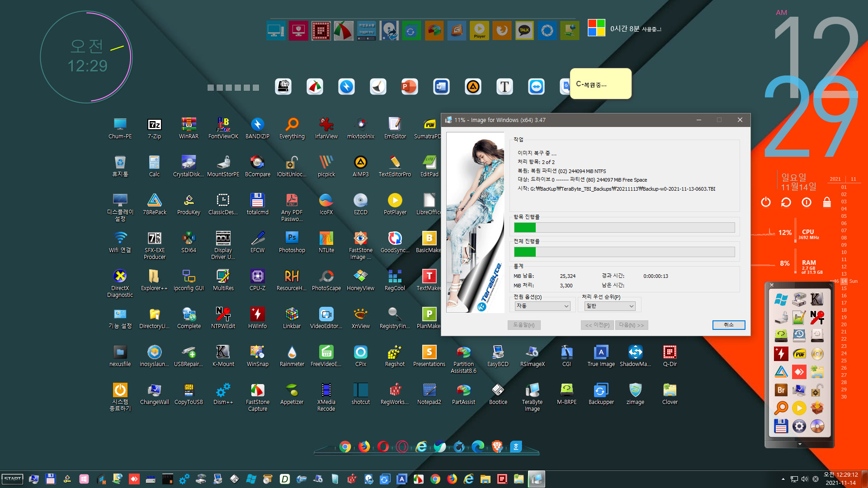The image size is (868, 488).
Task: Launch BCompare desktop icon
Action: pyautogui.click(x=257, y=166)
